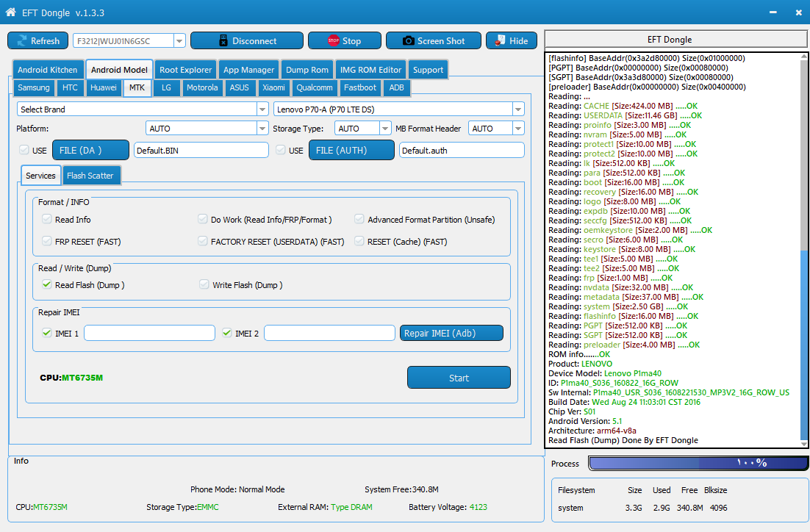Open the Qualcomm tab
Screen dimensions: 810x532
click(x=315, y=87)
